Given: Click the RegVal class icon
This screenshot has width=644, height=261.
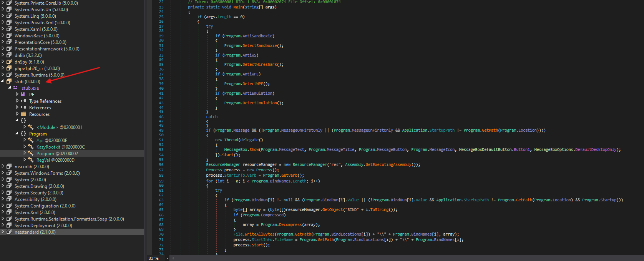Looking at the screenshot, I should point(31,160).
